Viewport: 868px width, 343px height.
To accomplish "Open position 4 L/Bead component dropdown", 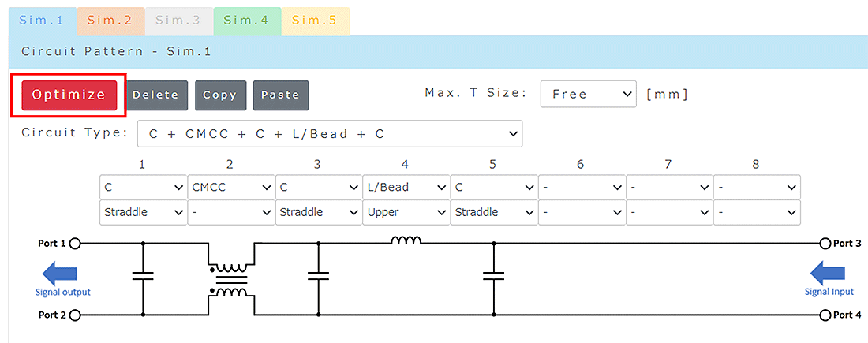I will point(406,188).
